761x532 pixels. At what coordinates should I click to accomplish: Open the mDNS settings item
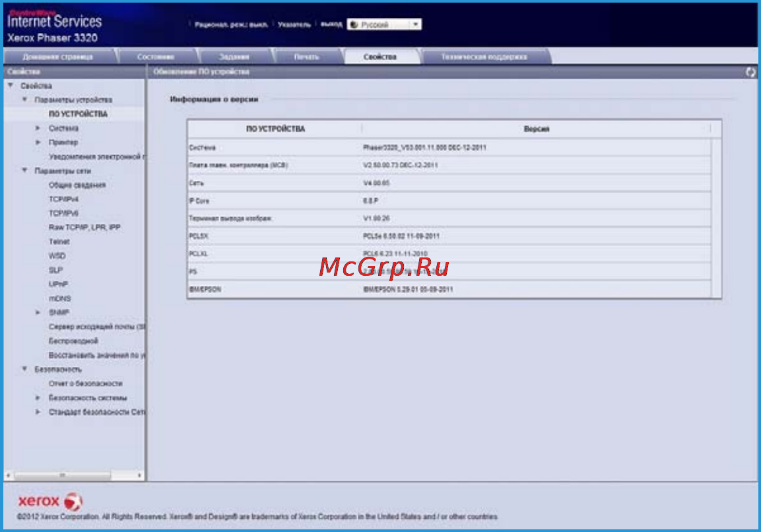(59, 298)
